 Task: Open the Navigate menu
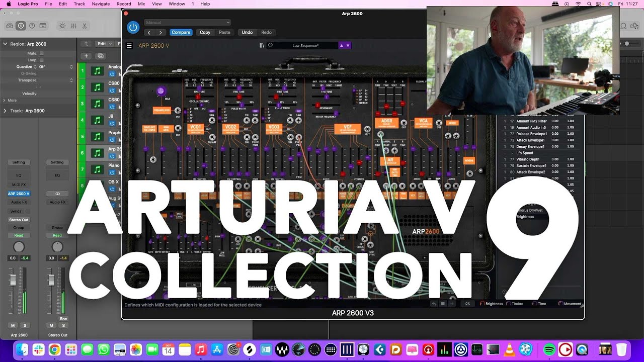pos(101,4)
